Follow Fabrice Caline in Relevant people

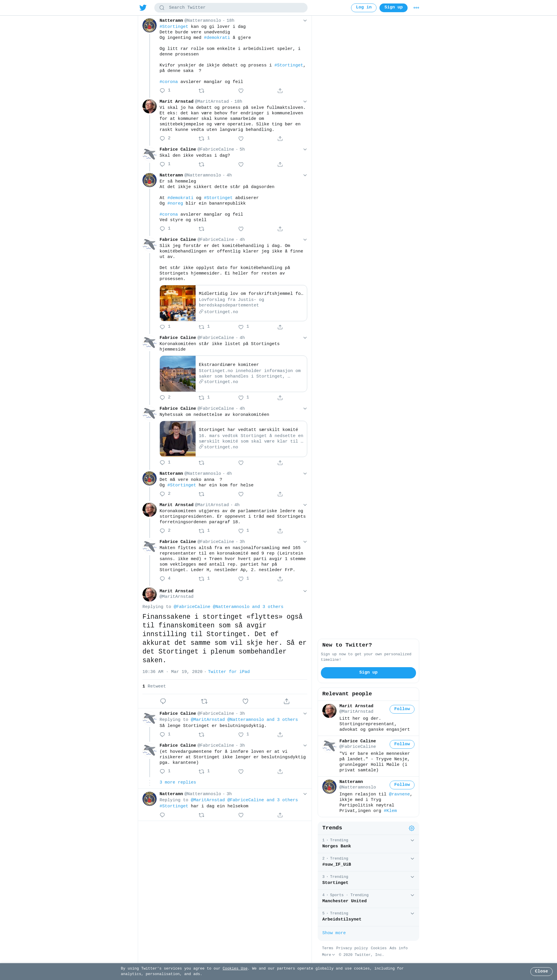[402, 744]
